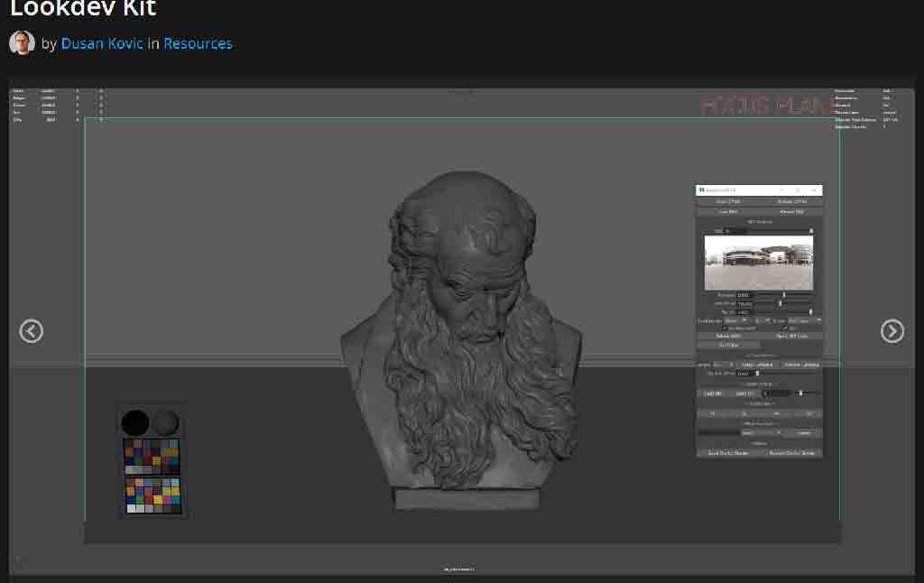Click the Open HDR Links button in the panel
Screen dimensions: 924x583
792,336
